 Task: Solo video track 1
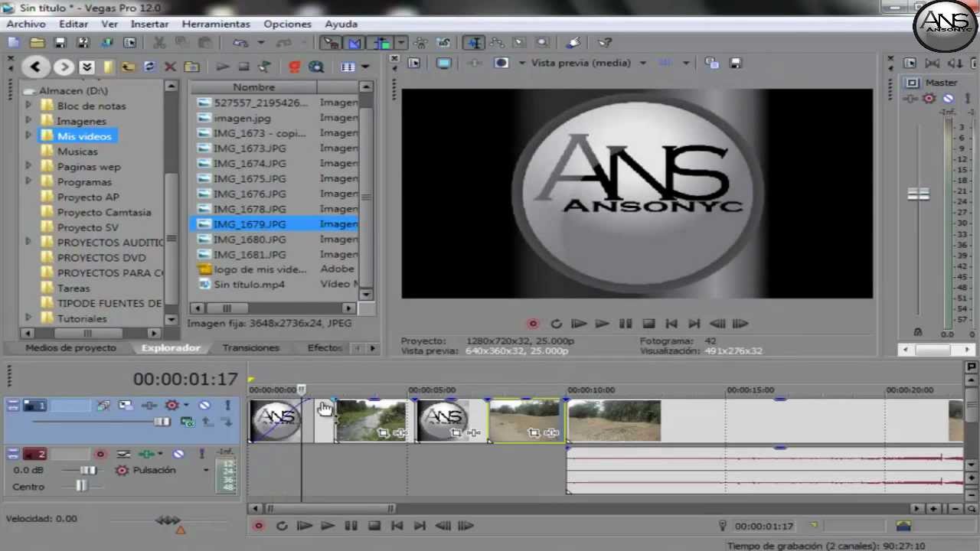(x=227, y=406)
